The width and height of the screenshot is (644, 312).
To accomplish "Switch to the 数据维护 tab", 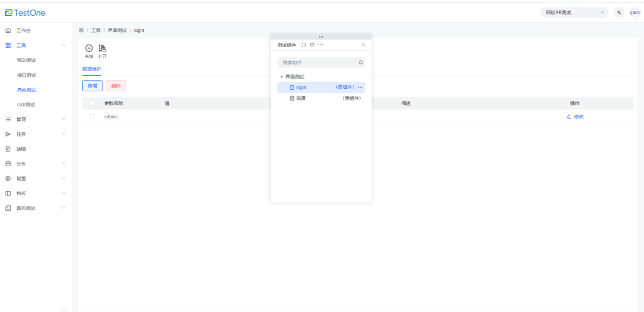I will click(x=92, y=69).
